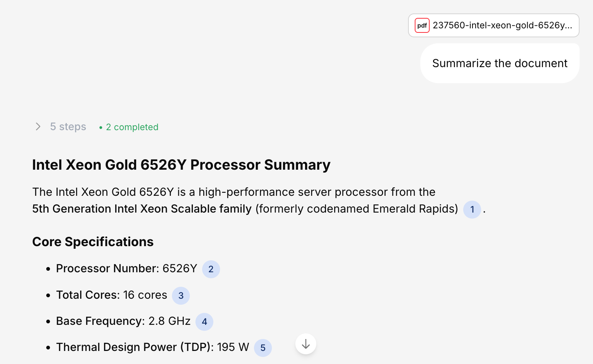
Task: Click bold text "5th Generation Intel Xeon Scalable family"
Action: pyautogui.click(x=142, y=209)
